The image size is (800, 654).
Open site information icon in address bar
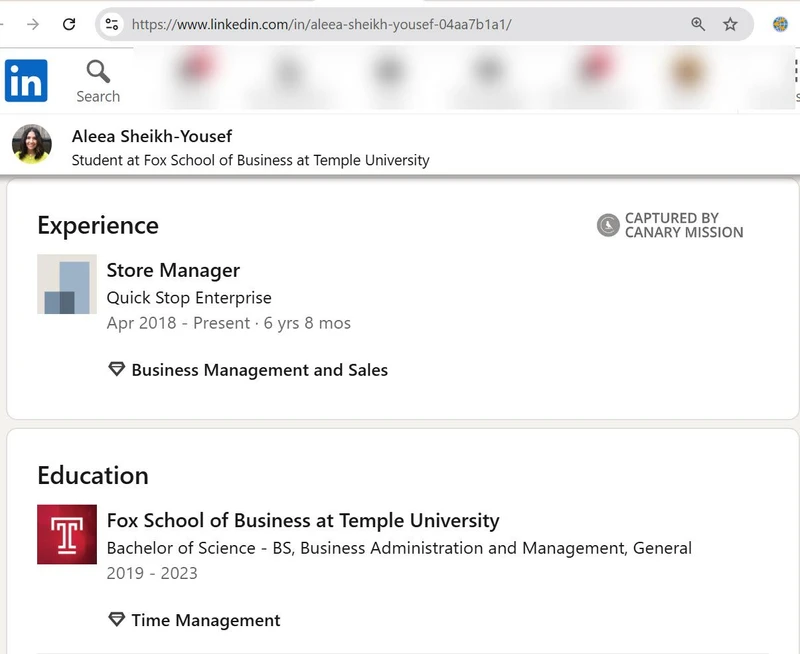(x=112, y=24)
